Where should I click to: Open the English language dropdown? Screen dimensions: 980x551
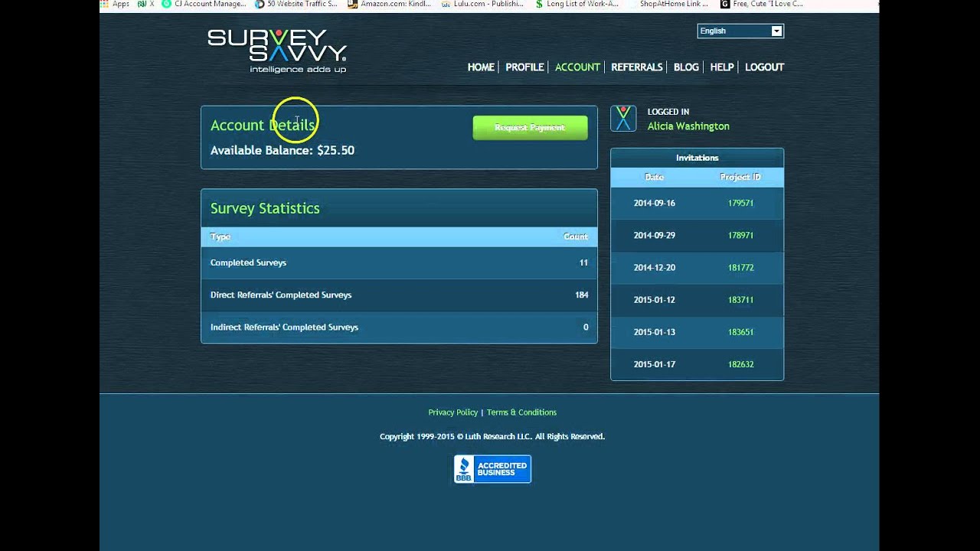pos(740,31)
